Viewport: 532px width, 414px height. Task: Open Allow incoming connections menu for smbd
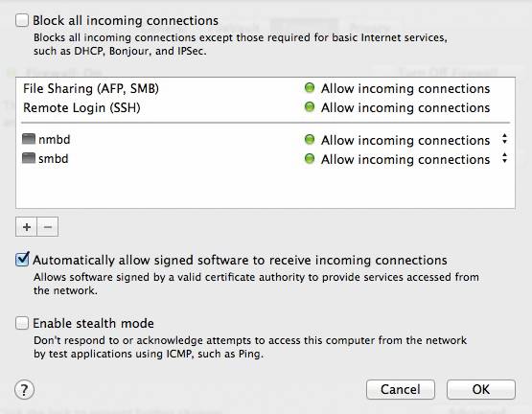[x=405, y=159]
